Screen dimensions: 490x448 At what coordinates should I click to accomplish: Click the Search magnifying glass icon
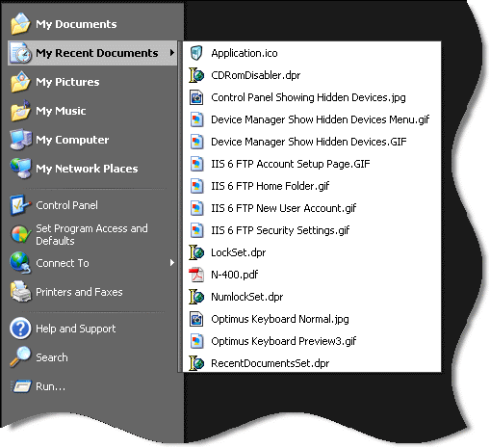(x=20, y=357)
